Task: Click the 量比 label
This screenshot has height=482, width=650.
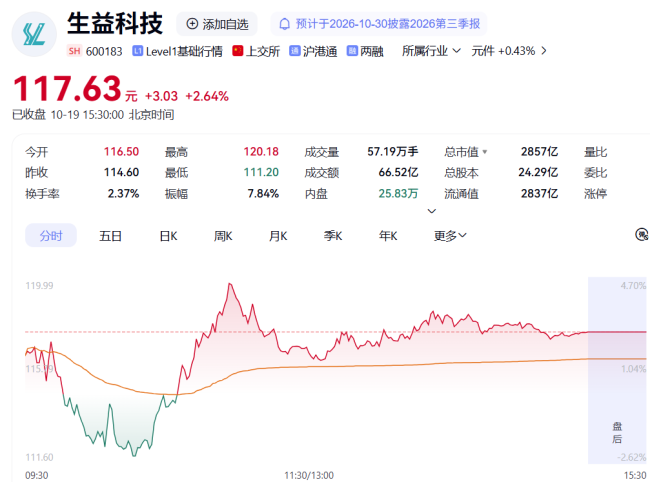Action: click(x=595, y=152)
